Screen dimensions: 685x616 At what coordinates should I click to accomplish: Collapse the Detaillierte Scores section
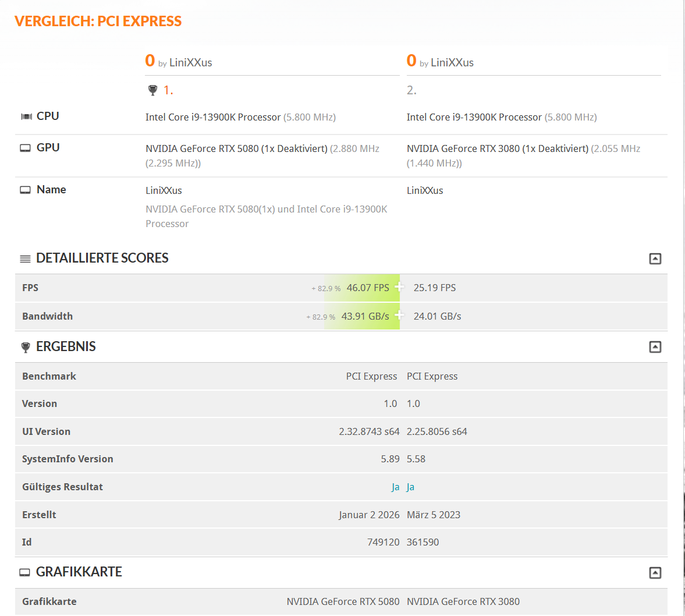655,259
